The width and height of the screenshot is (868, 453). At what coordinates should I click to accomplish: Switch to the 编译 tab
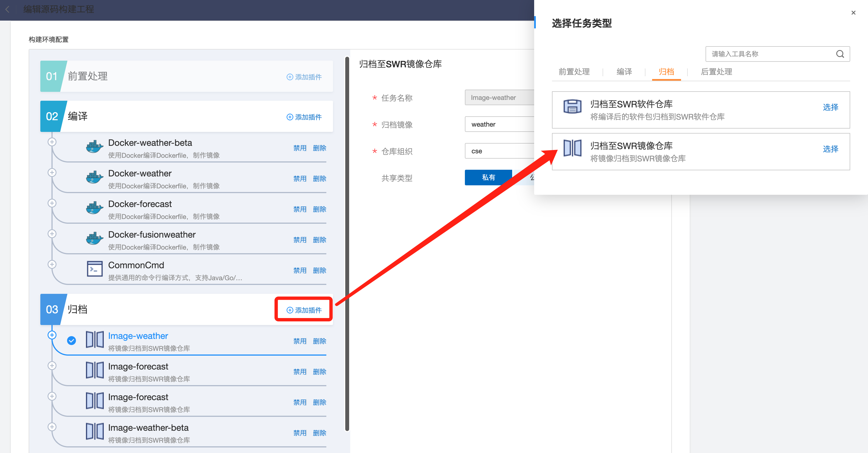coord(624,72)
